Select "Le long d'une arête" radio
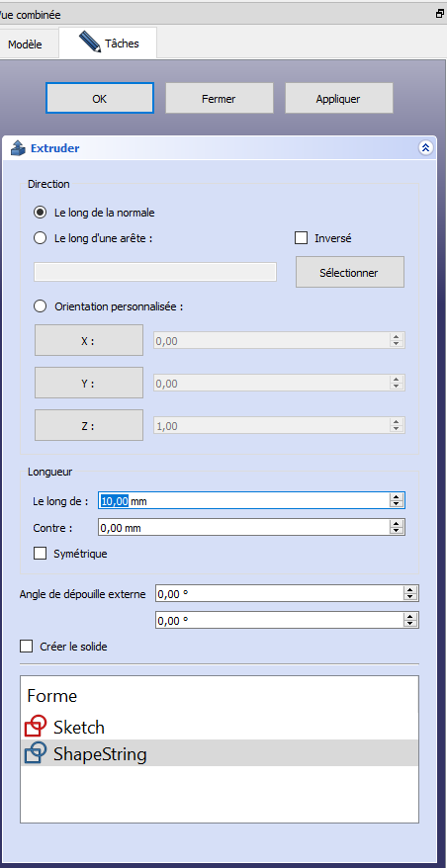Screen dimensions: 447x868 40,238
